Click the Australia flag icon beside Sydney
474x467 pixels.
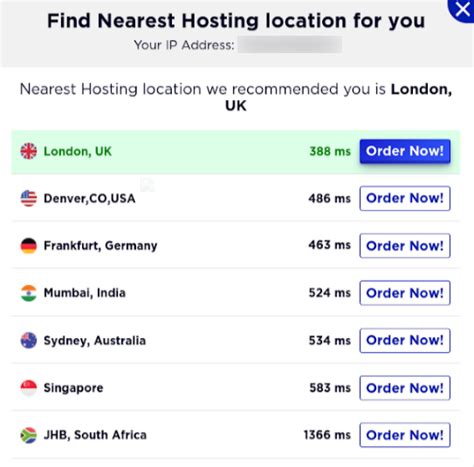(29, 340)
